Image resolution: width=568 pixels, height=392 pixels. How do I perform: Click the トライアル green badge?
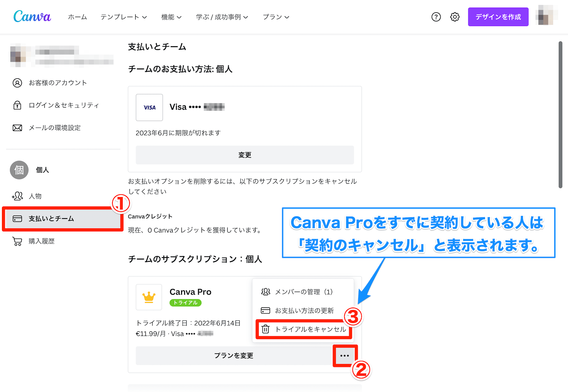pyautogui.click(x=186, y=303)
